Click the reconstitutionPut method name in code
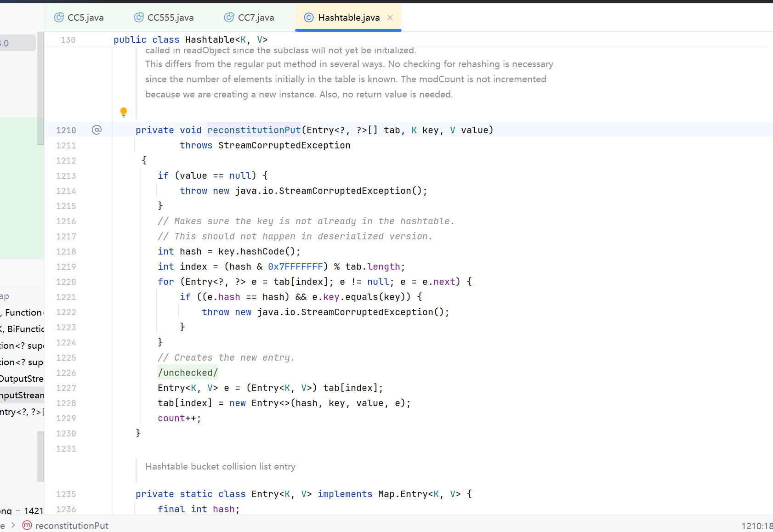 tap(254, 130)
